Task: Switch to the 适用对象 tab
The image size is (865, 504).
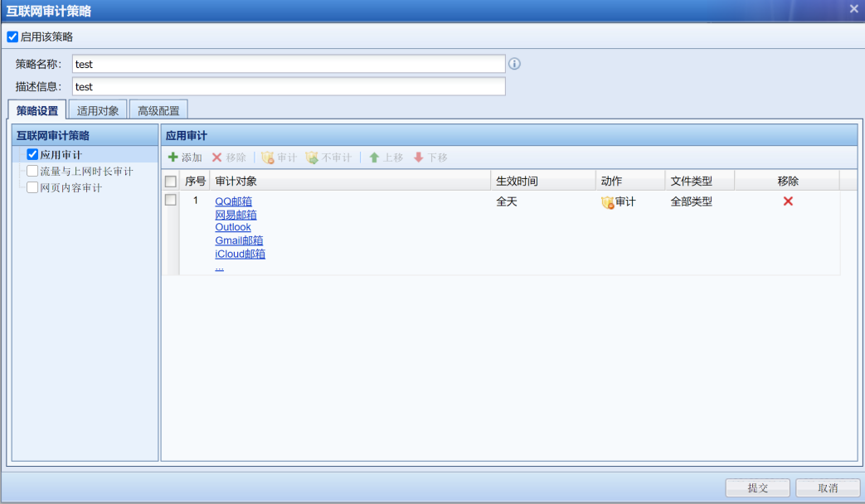Action: point(98,110)
